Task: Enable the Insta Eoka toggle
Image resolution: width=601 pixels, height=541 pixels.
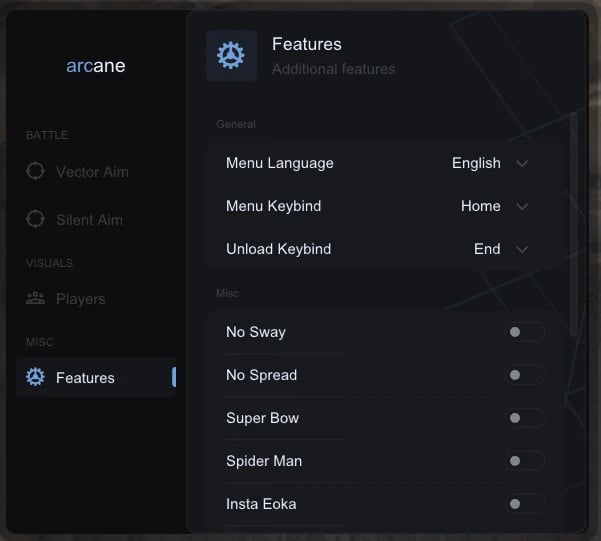Action: point(524,504)
